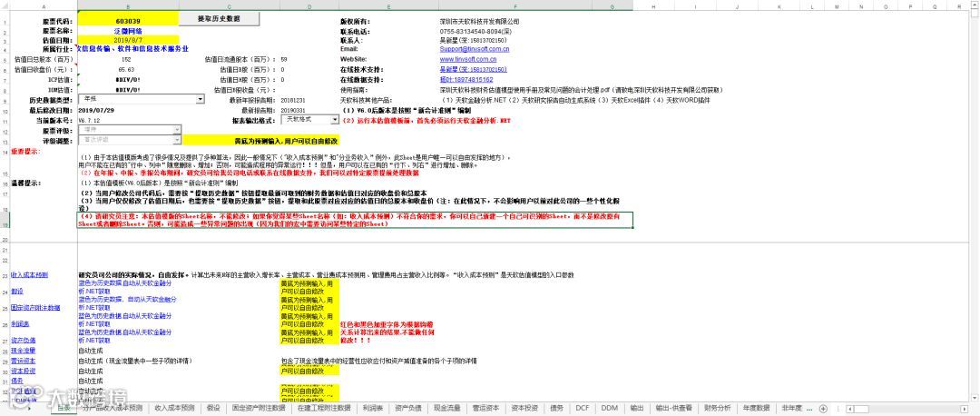980x416 pixels.
Task: Switch to the 财务分析 sheet tab
Action: (717, 408)
